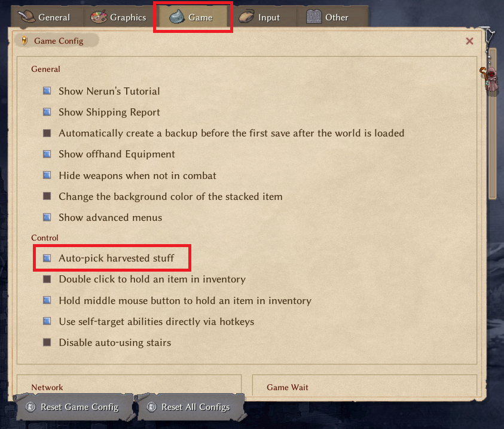
Task: Click the mouse icon on Input tab
Action: pos(246,17)
